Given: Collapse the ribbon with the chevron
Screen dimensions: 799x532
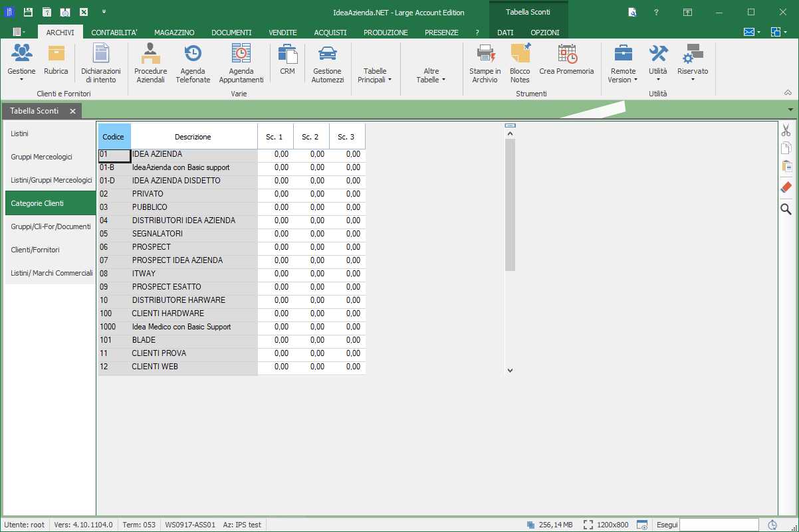Looking at the screenshot, I should coord(788,93).
